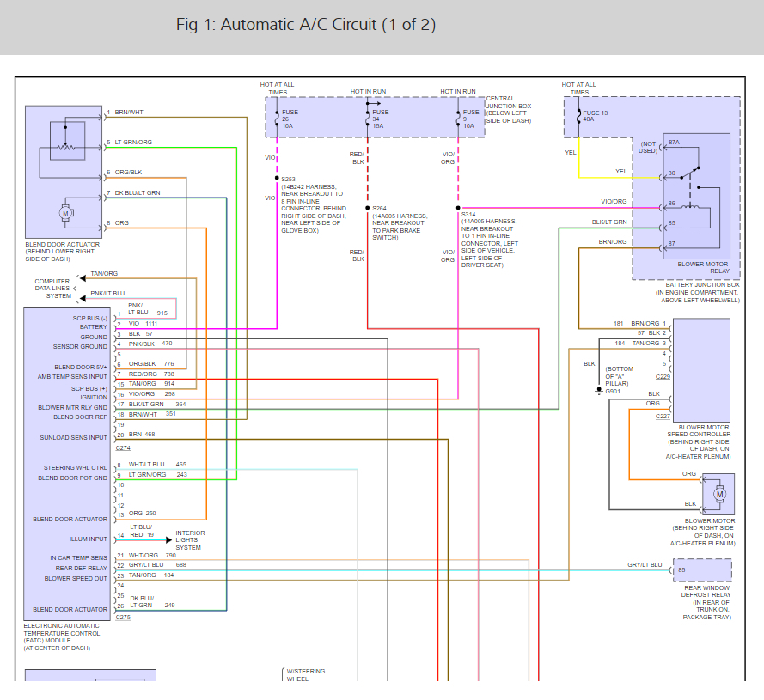Click the 'RED/ORG 788' wire label
Viewport: 764px width, 700px height.
tap(151, 374)
